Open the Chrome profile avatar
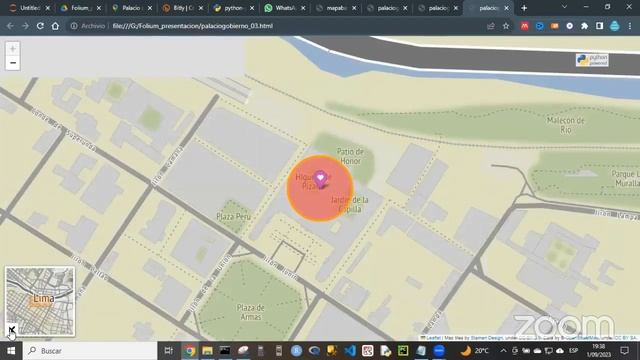 click(x=615, y=26)
